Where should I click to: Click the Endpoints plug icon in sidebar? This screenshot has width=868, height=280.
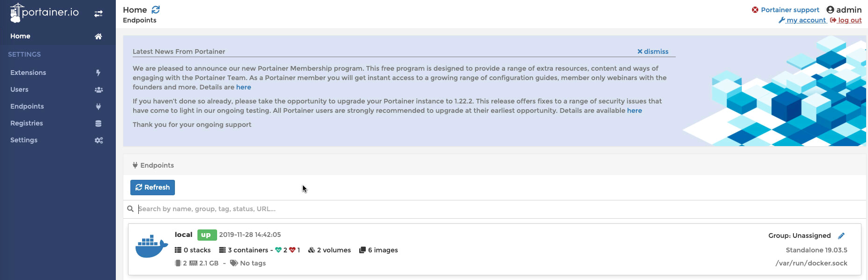[98, 107]
